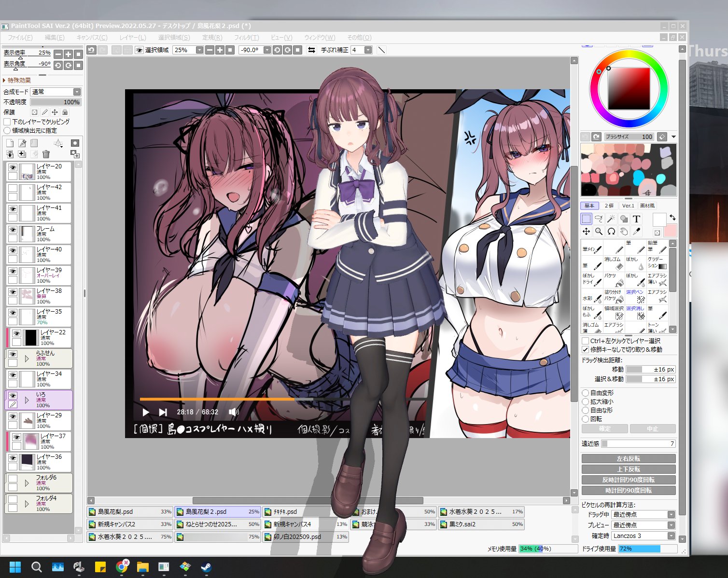Select the zoom magnifier tool
Screen dimensions: 728x578
[599, 232]
